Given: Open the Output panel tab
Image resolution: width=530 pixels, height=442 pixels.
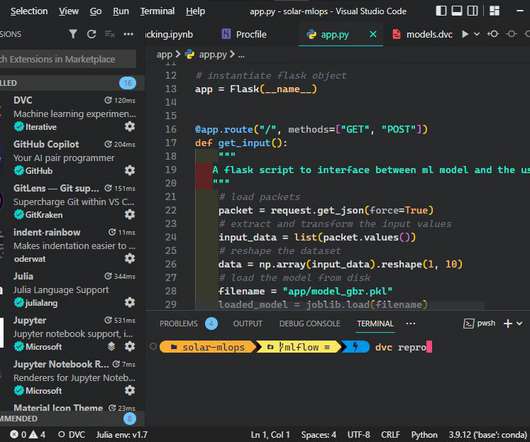Looking at the screenshot, I should click(247, 323).
